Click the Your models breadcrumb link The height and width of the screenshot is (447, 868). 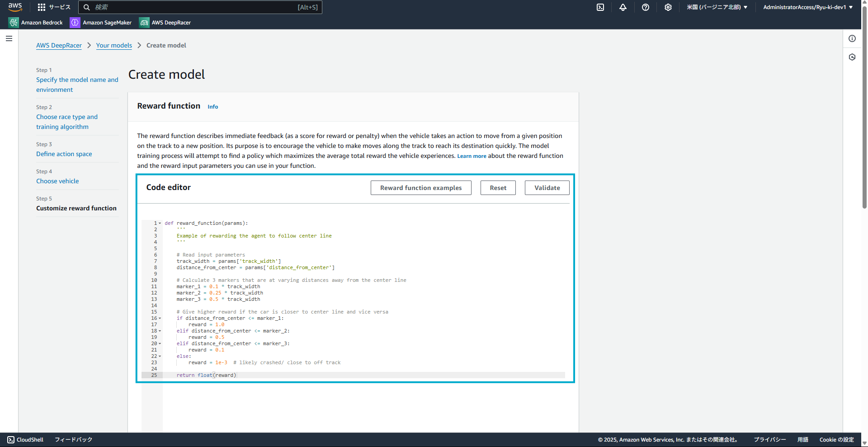[x=114, y=45]
